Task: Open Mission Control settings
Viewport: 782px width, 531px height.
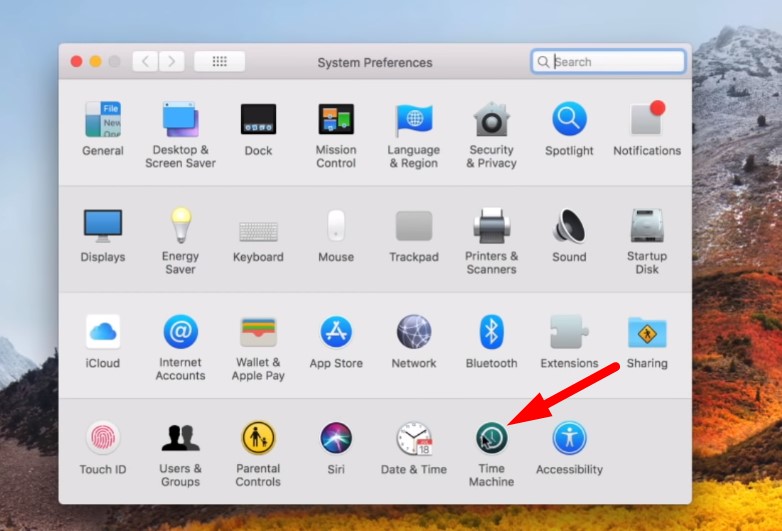Action: coord(336,120)
